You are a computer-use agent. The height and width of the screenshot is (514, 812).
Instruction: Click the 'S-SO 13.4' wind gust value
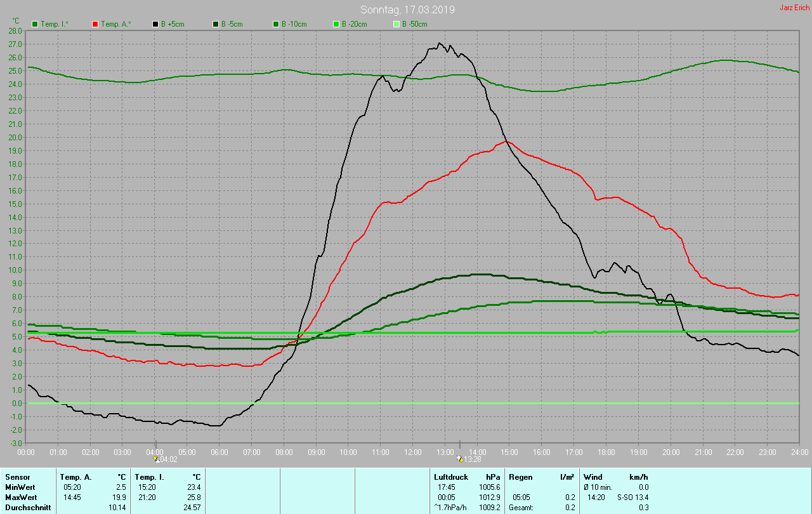click(x=632, y=497)
